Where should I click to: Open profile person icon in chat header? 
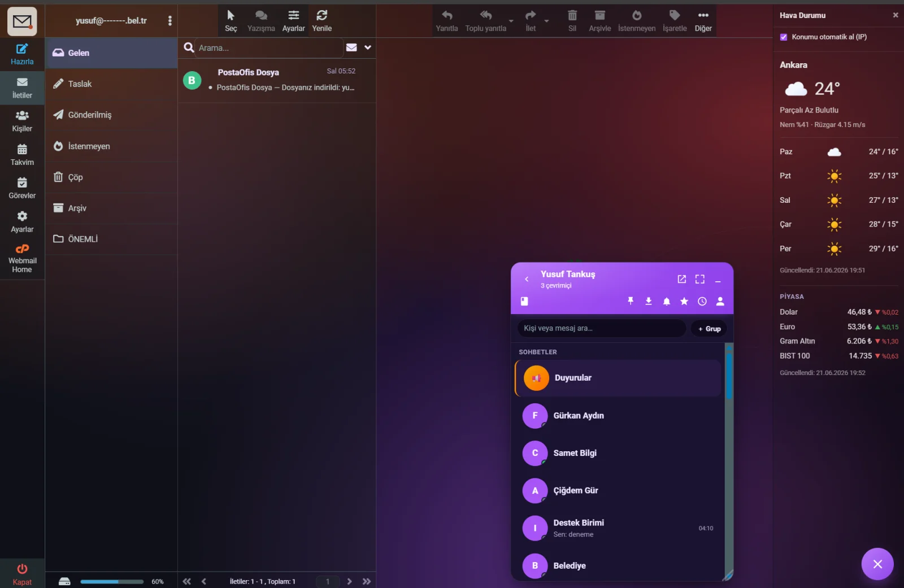pos(720,301)
